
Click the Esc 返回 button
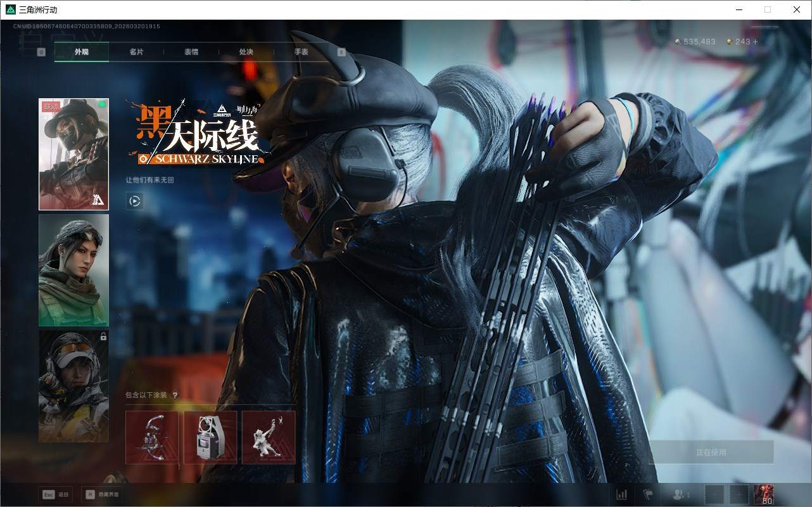coord(56,494)
